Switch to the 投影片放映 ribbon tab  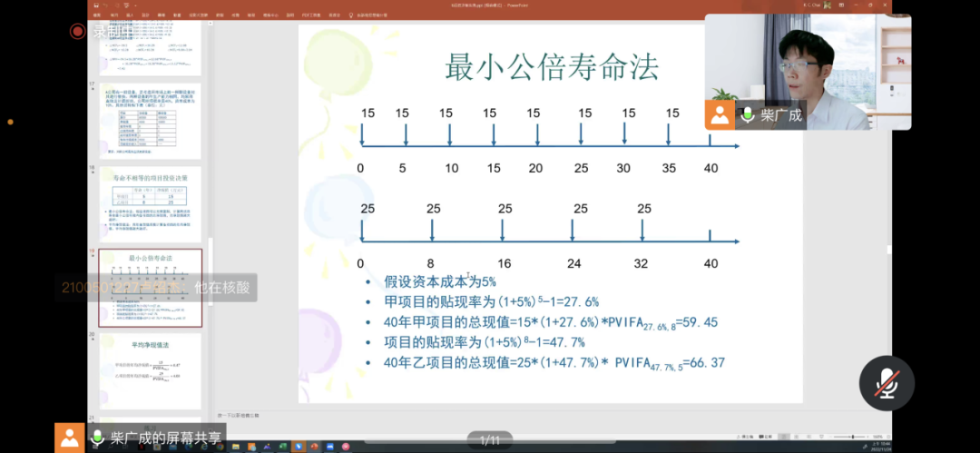(x=198, y=15)
